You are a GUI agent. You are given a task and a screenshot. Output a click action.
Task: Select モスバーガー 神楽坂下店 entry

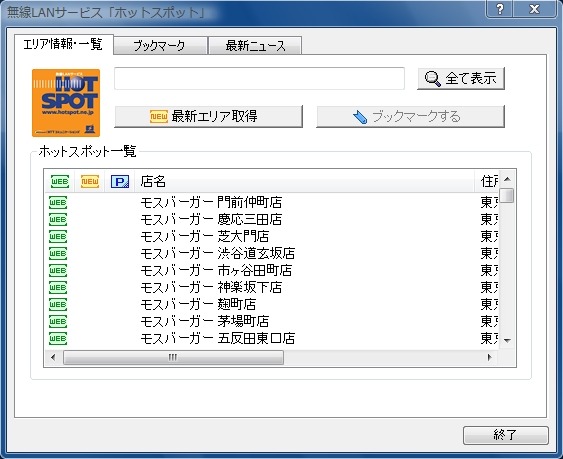click(x=211, y=287)
